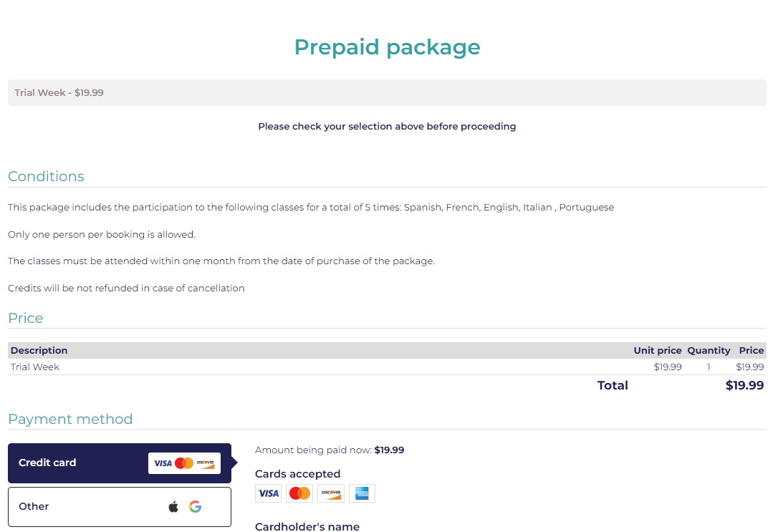Click the Trial Week row in price table

pos(387,367)
